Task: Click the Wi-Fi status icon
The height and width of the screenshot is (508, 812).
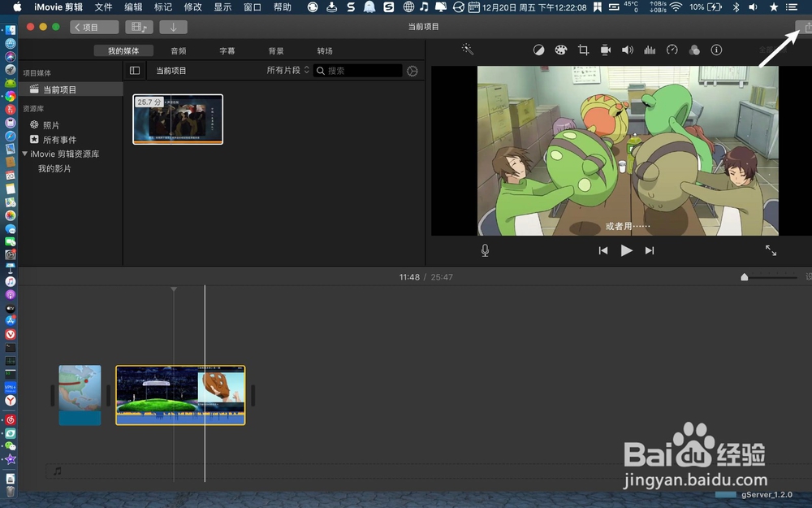Action: coord(676,7)
